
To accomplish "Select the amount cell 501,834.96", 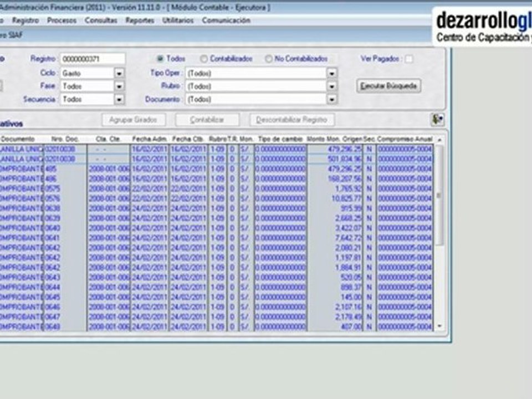I will pyautogui.click(x=335, y=159).
